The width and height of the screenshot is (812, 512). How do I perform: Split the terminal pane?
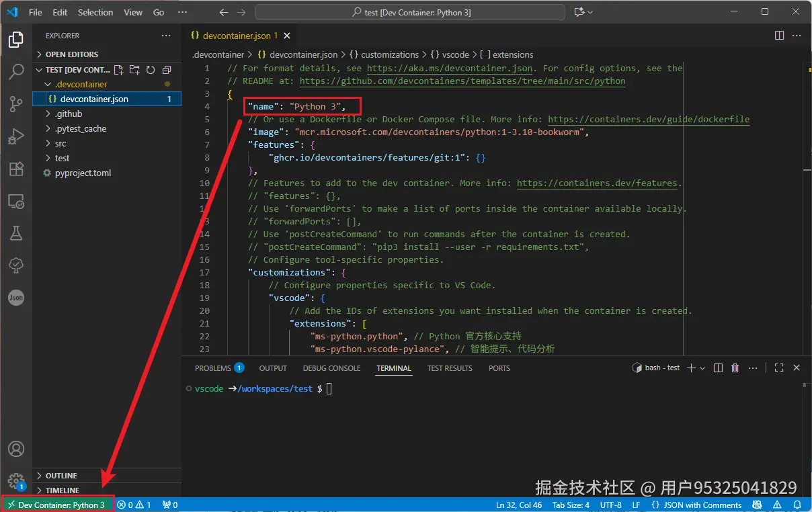tap(718, 368)
